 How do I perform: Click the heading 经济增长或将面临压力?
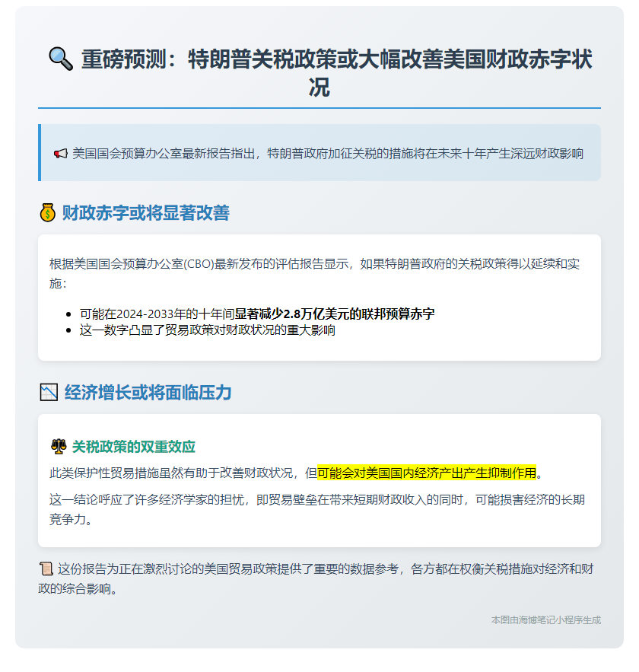[x=148, y=393]
